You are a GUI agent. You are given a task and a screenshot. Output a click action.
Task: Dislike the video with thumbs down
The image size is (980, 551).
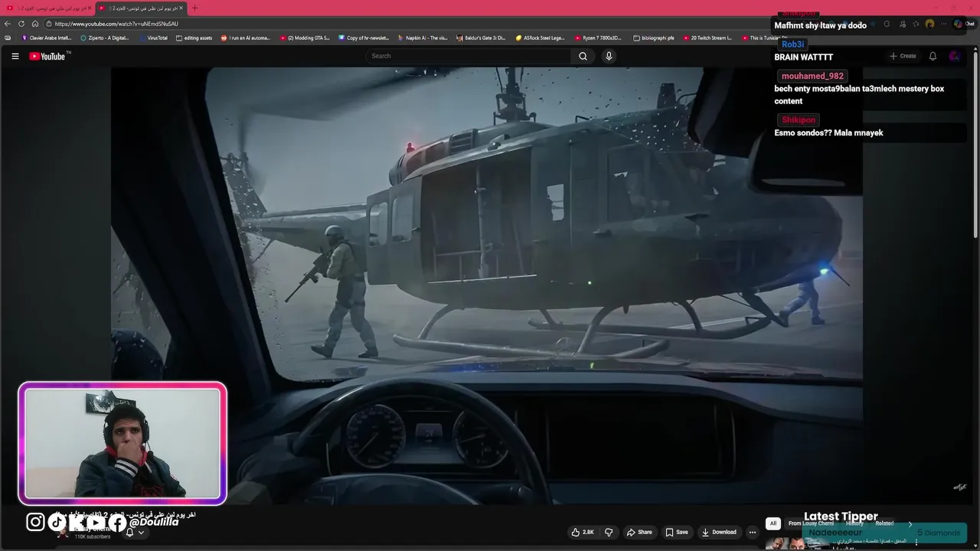(x=609, y=532)
